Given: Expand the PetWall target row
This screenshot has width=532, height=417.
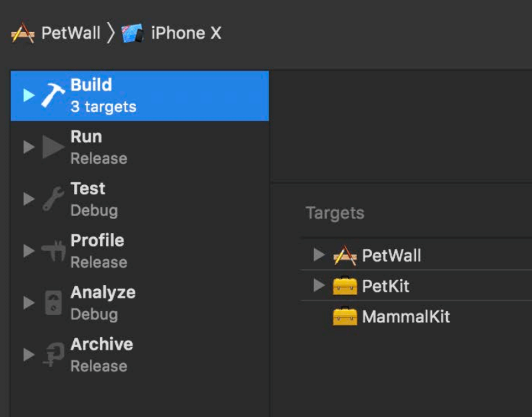Looking at the screenshot, I should pos(319,254).
